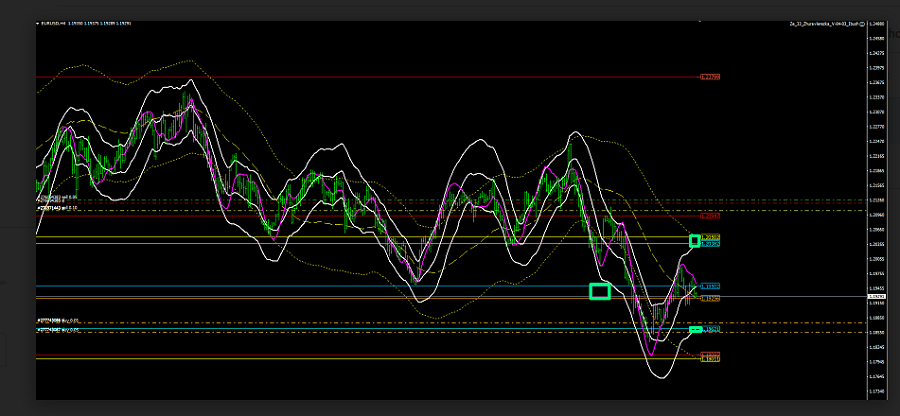Image resolution: width=900 pixels, height=416 pixels.
Task: Click the top value on the price scale
Action: [876, 23]
